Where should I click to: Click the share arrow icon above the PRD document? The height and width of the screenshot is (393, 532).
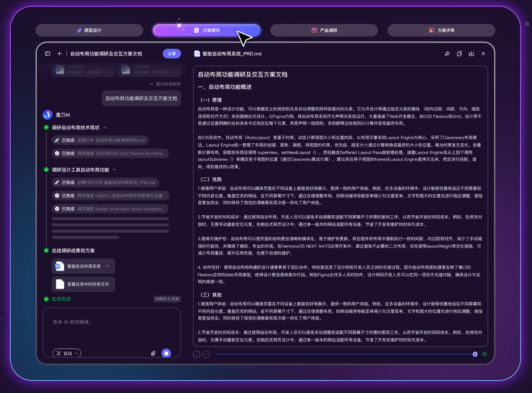pos(447,54)
